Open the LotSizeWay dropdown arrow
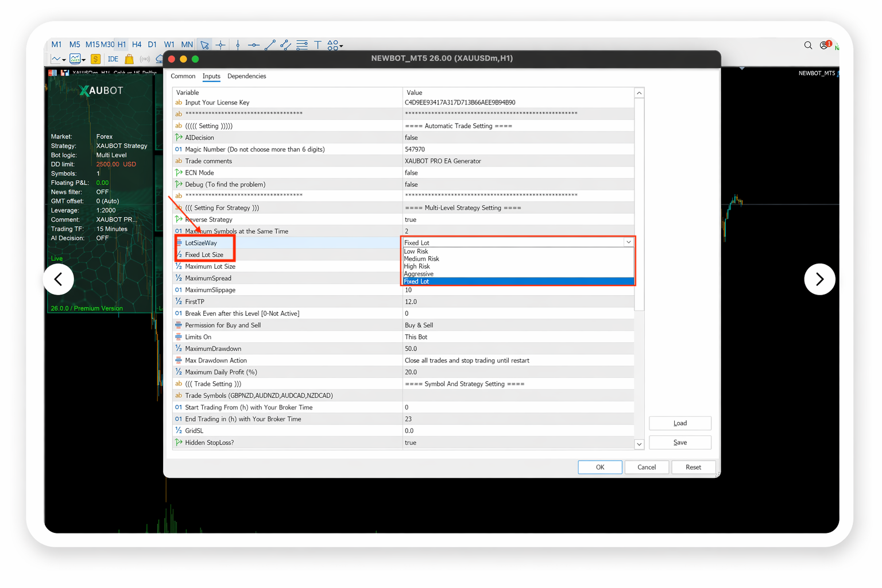 point(628,242)
